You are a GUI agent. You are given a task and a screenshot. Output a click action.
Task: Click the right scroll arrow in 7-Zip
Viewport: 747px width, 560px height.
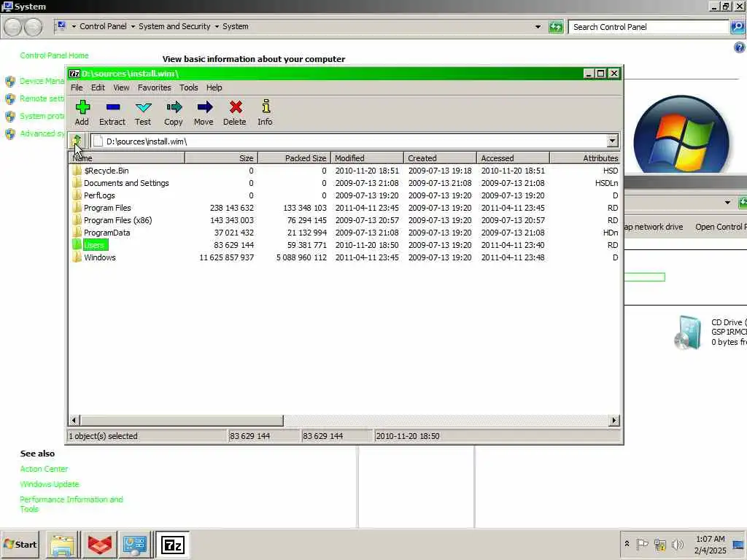614,421
